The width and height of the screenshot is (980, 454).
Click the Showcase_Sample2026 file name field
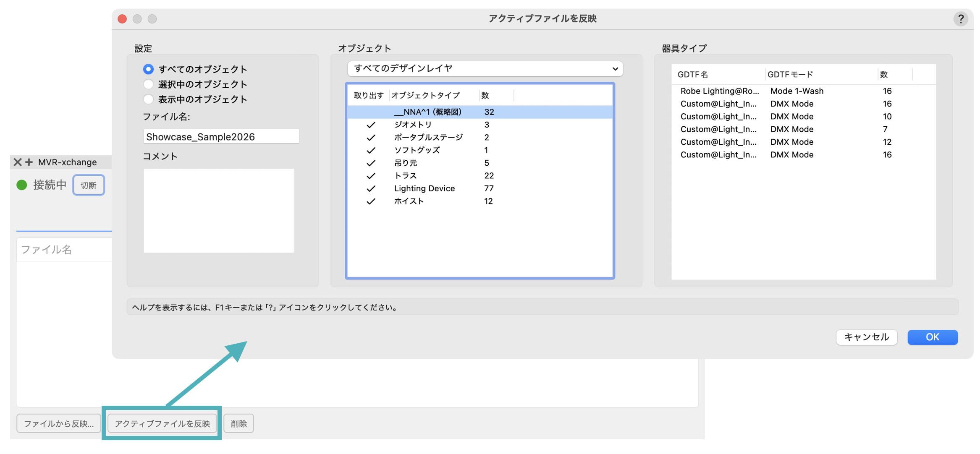click(221, 137)
